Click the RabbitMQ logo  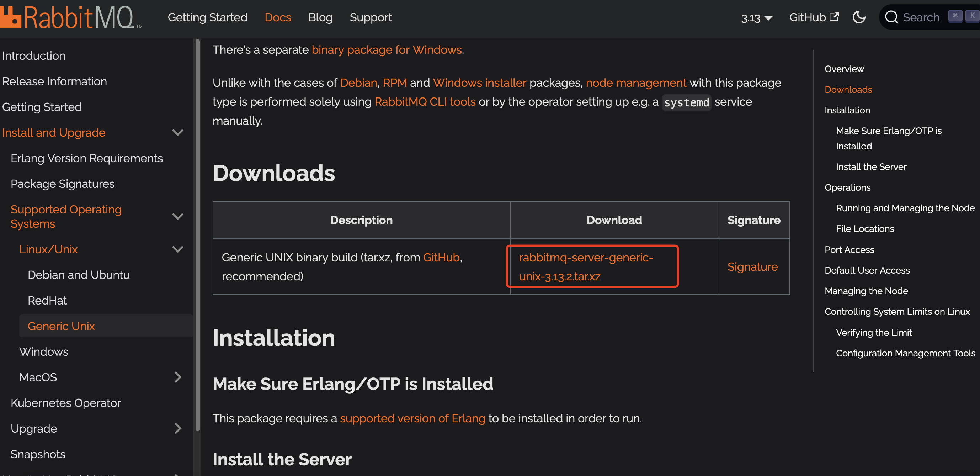[x=71, y=17]
